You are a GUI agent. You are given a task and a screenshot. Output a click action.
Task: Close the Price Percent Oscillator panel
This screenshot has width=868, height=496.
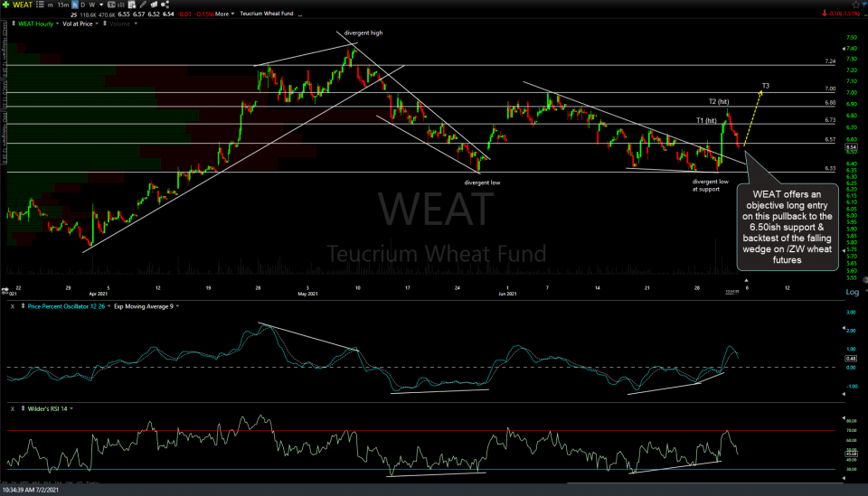(14, 307)
